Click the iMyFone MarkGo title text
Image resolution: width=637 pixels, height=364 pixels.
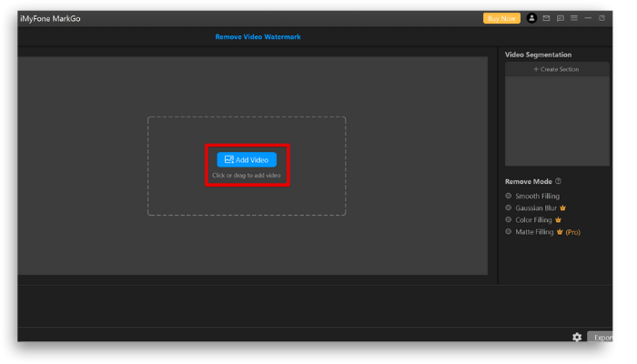(x=50, y=19)
